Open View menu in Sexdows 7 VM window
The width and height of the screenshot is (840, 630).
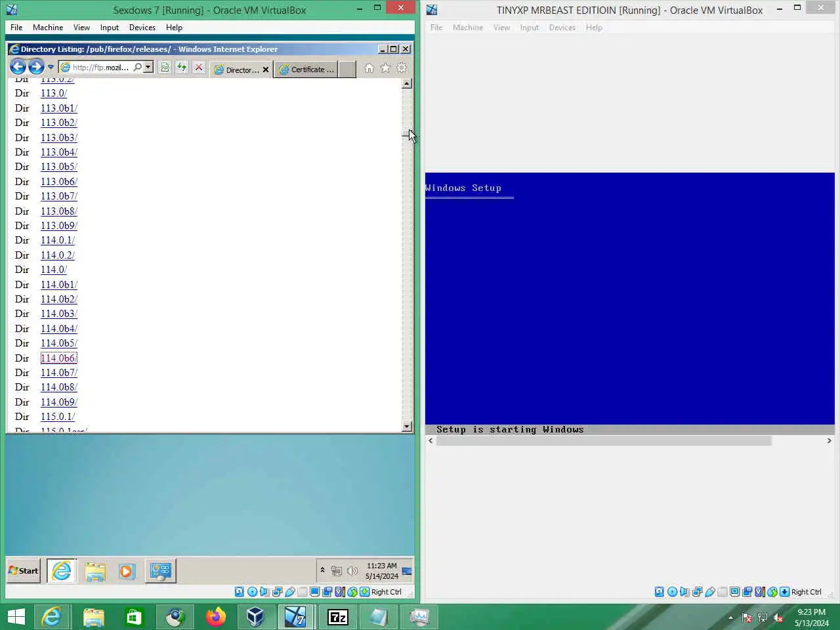coord(81,28)
